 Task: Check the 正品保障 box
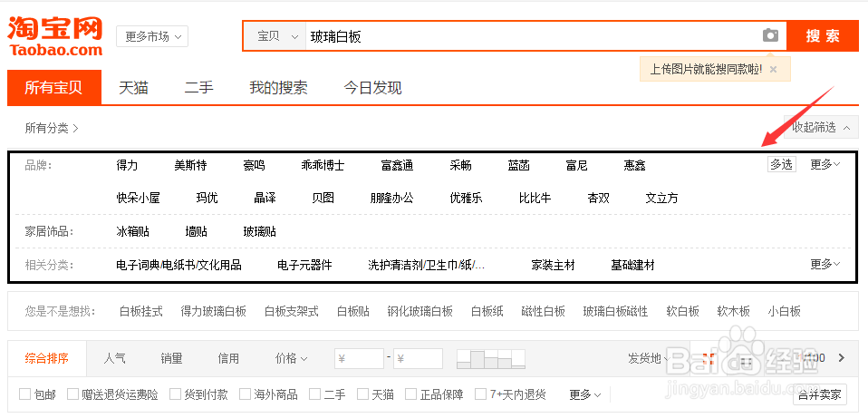click(x=410, y=394)
